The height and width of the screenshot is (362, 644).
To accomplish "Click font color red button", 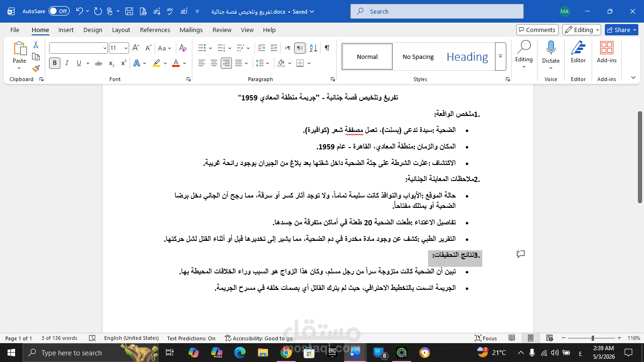I will click(x=176, y=63).
